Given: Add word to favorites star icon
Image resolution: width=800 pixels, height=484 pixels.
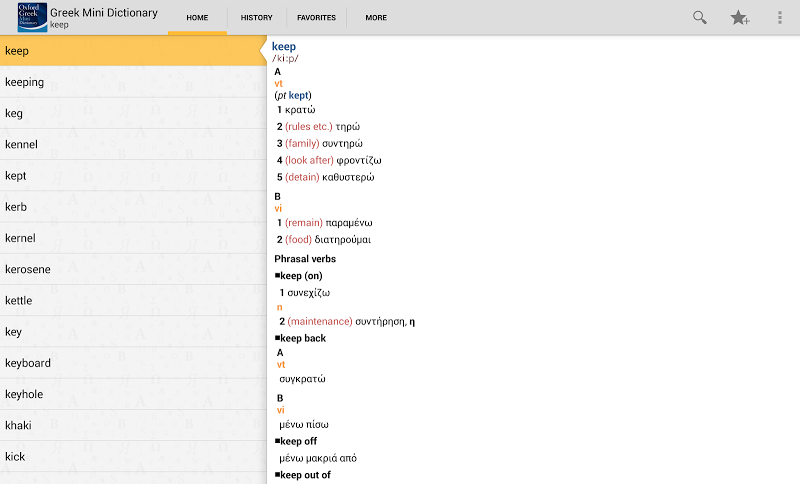Looking at the screenshot, I should (x=740, y=17).
